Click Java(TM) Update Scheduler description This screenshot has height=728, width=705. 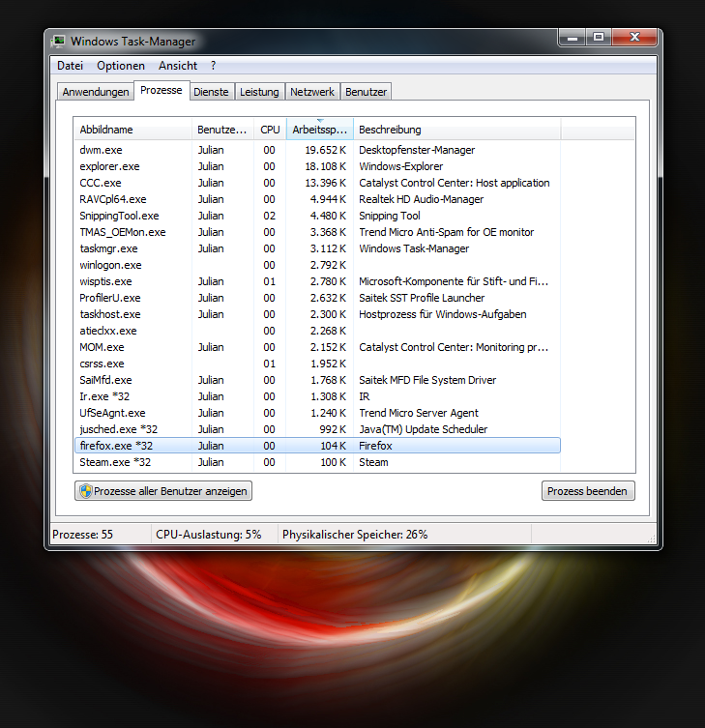coord(423,429)
